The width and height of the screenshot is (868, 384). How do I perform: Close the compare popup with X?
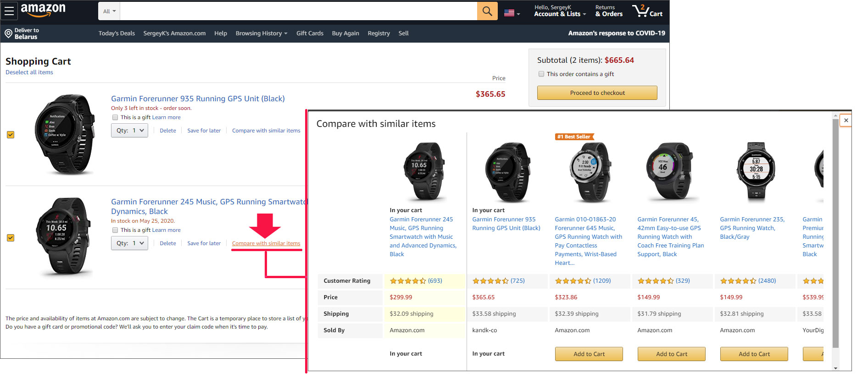846,121
